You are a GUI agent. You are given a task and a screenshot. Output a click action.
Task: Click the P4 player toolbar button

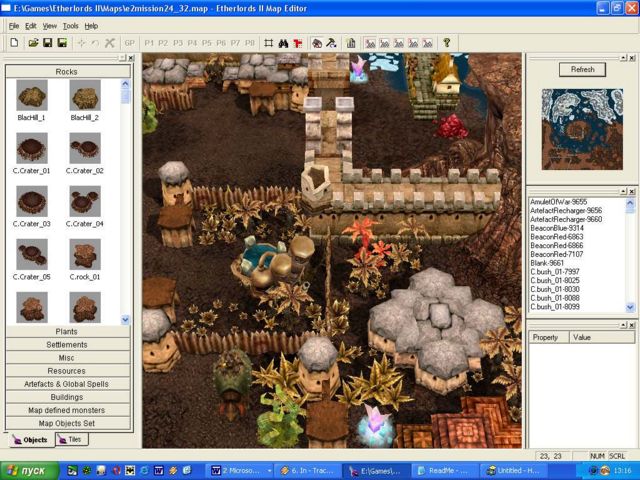pos(192,43)
